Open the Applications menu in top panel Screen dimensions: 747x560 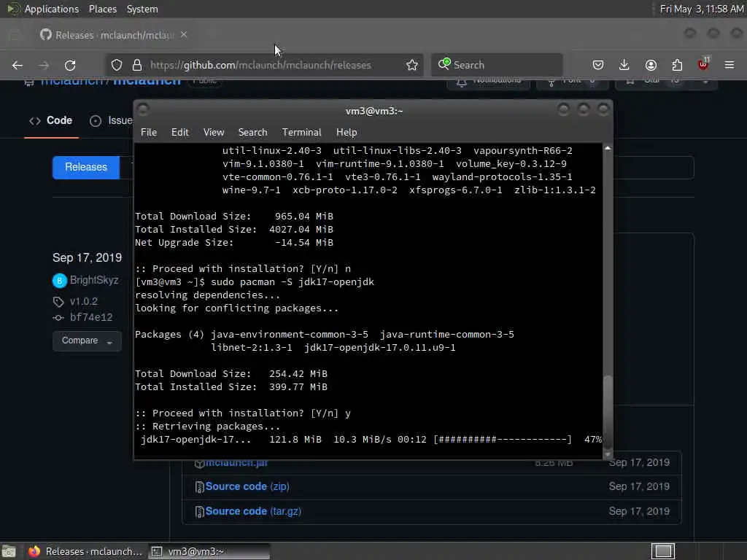[x=52, y=9]
